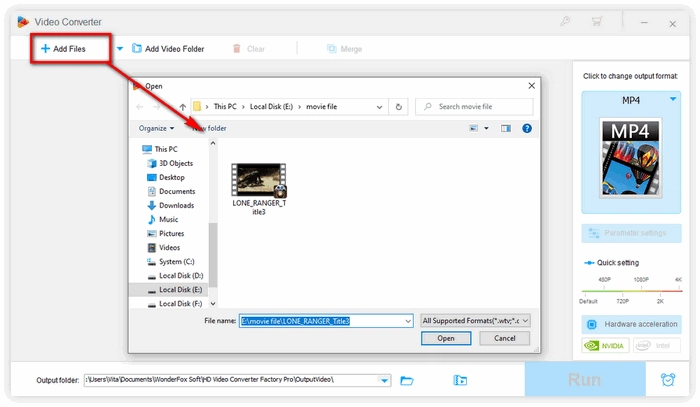Select Desktop in the sidebar

point(166,177)
